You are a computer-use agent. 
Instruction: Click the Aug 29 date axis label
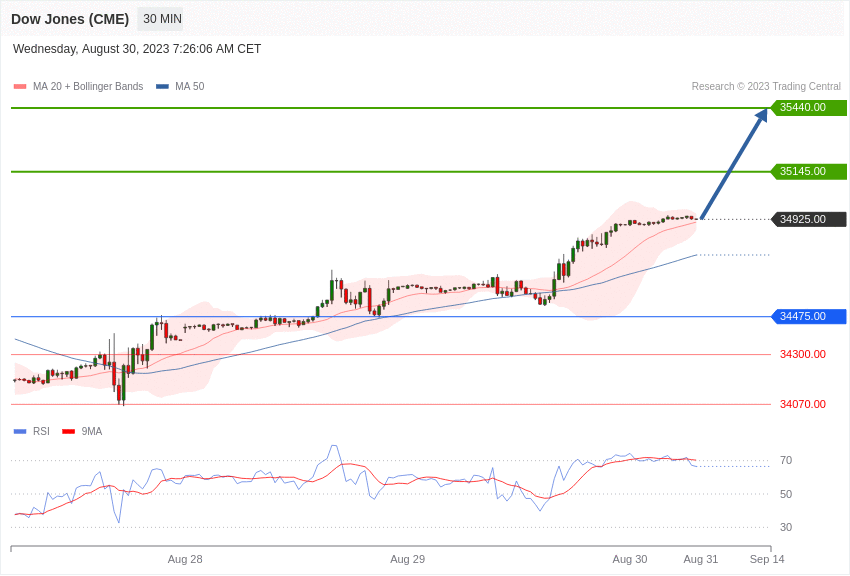(x=408, y=560)
